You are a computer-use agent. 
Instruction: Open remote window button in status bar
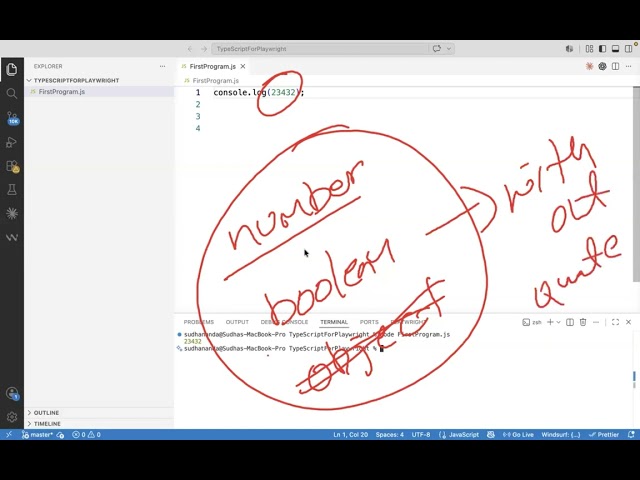9,435
